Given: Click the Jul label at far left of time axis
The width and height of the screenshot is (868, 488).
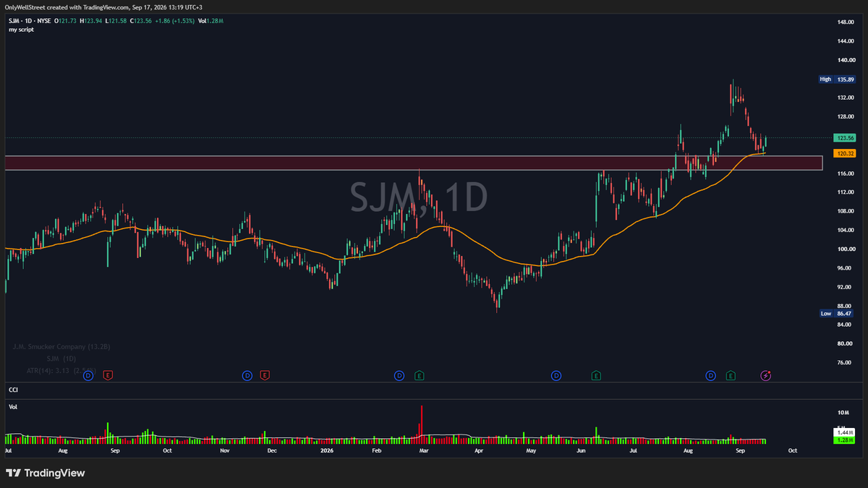Looking at the screenshot, I should [x=8, y=450].
